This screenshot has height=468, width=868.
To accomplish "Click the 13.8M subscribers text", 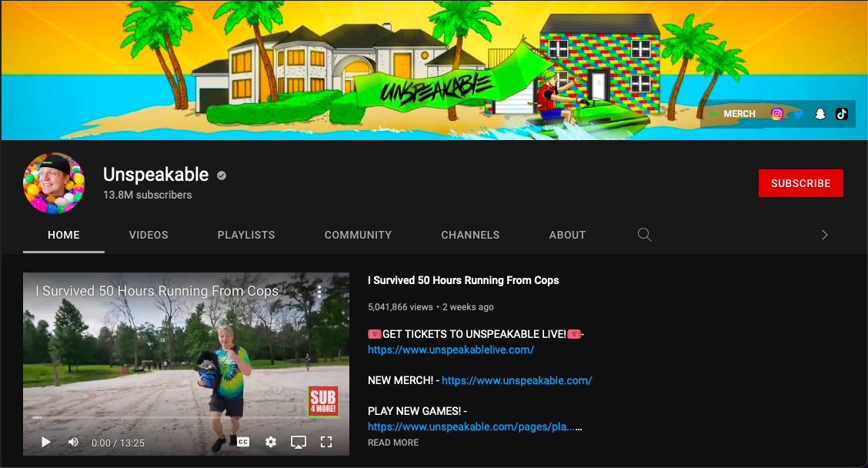I will 147,195.
